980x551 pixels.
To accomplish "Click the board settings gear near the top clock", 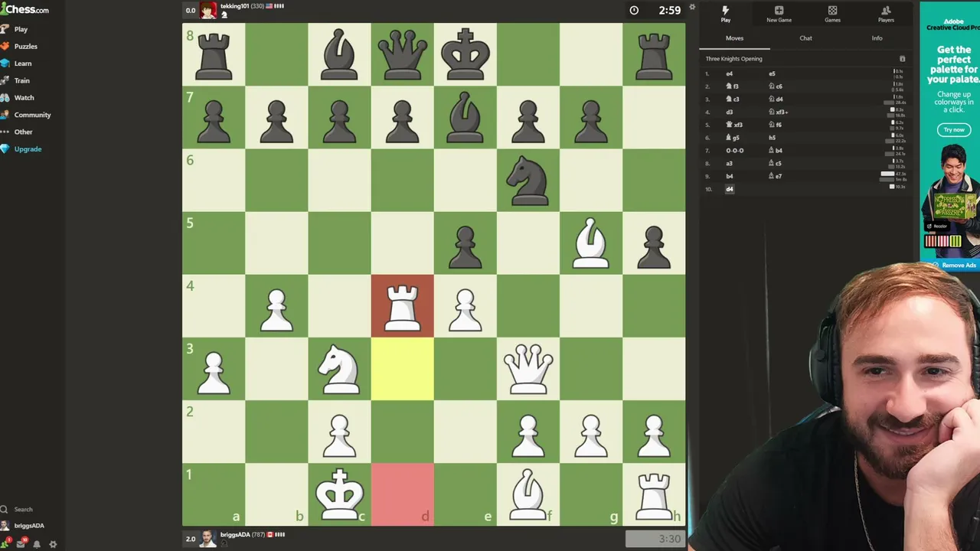I will pos(692,7).
